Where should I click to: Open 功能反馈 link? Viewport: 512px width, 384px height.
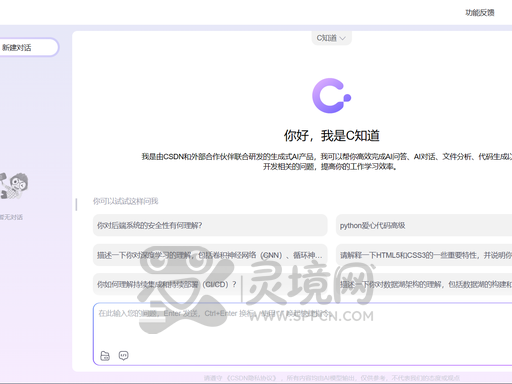480,13
